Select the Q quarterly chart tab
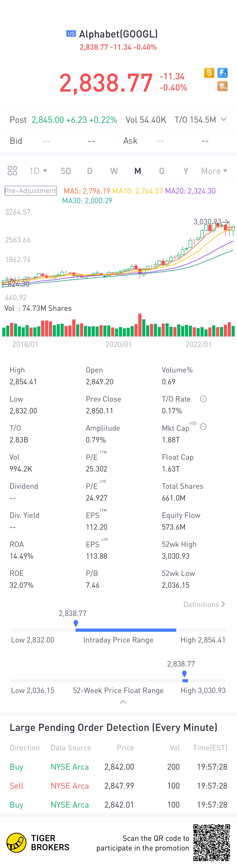This screenshot has width=237, height=868. (162, 171)
